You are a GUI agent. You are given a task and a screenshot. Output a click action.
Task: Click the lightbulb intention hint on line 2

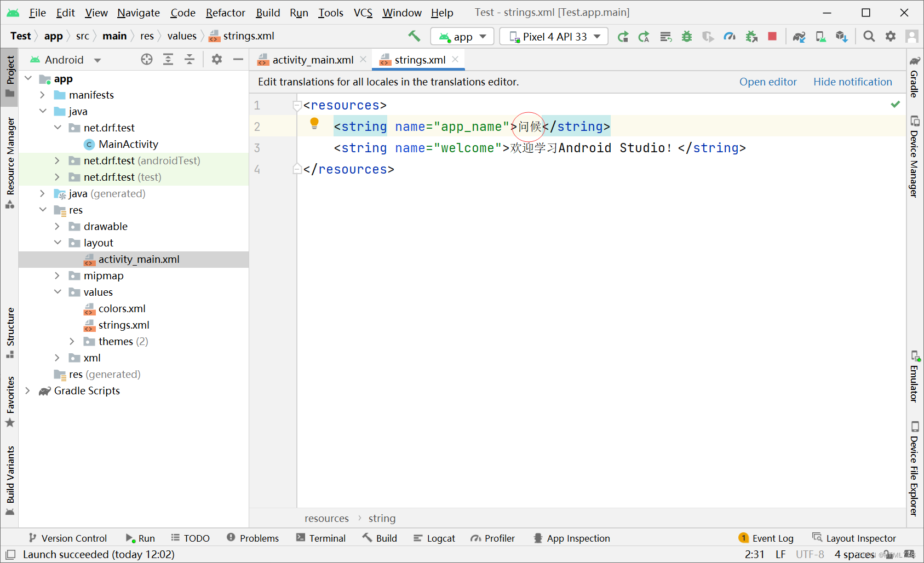314,123
